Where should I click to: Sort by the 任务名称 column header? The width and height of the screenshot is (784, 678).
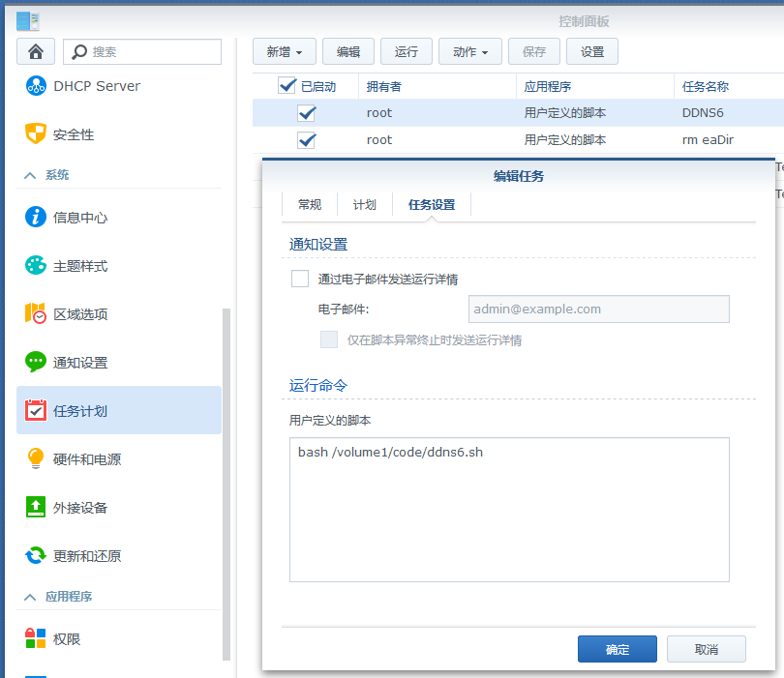click(x=729, y=86)
